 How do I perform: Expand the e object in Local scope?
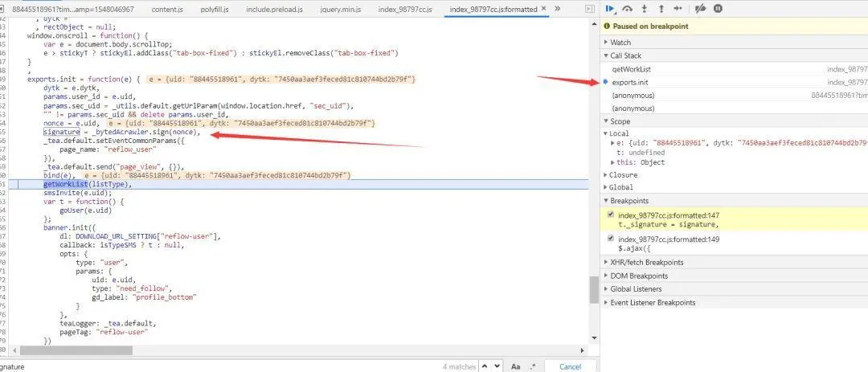click(x=612, y=143)
